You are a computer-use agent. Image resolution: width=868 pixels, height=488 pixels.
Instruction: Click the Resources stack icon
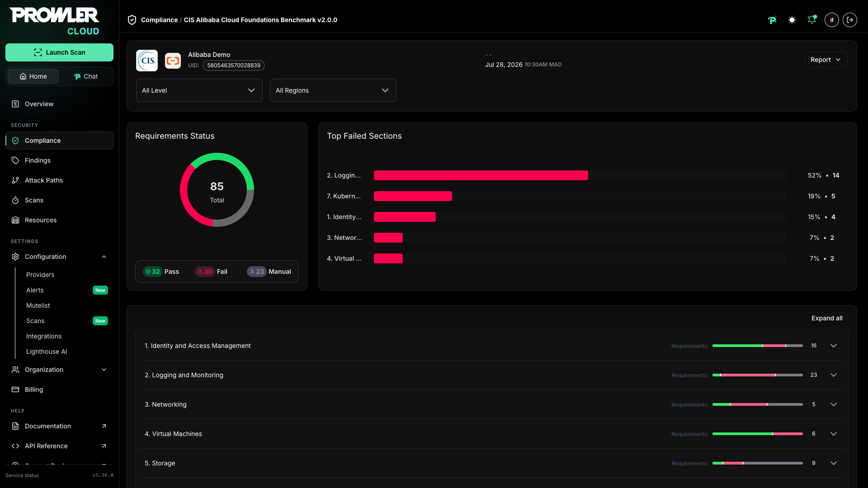pos(15,220)
